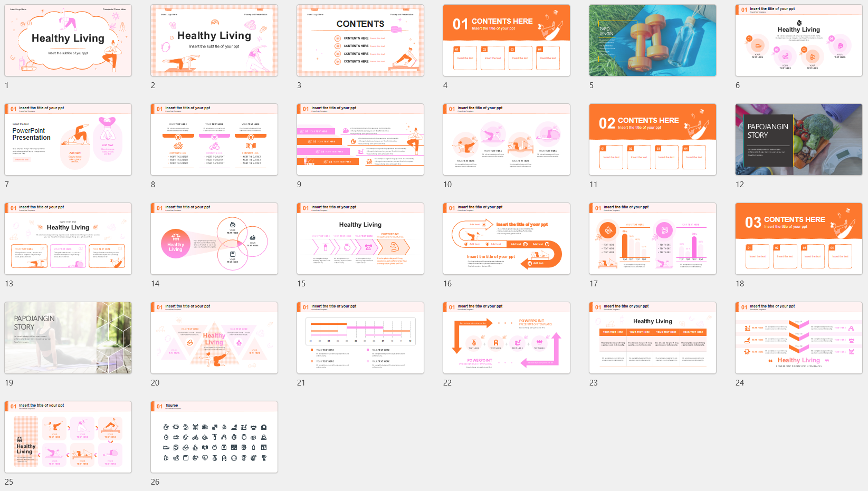Open slide 2 thumbnail with checkered border

point(214,41)
